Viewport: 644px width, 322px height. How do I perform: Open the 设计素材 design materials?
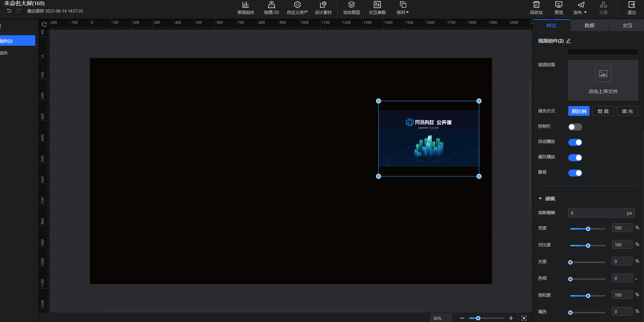tap(323, 5)
